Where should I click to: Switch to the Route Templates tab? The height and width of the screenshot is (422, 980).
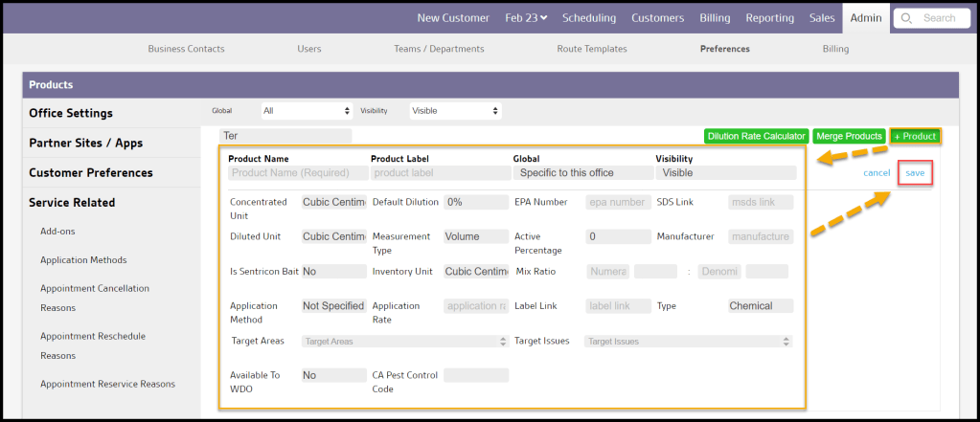[x=592, y=49]
